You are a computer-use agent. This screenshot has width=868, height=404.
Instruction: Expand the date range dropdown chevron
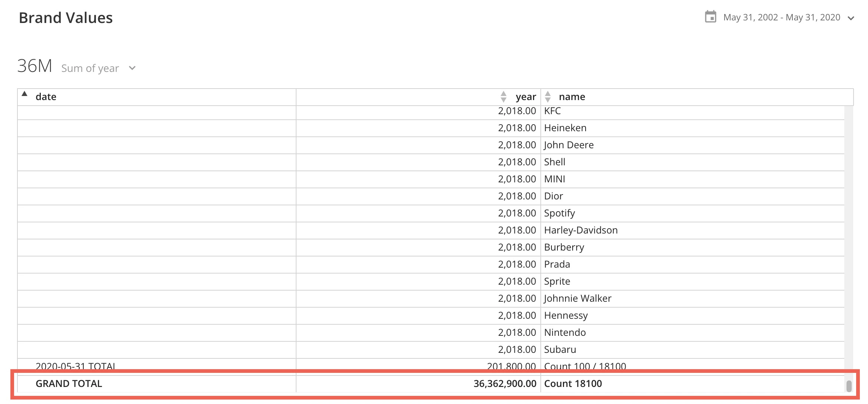click(851, 18)
